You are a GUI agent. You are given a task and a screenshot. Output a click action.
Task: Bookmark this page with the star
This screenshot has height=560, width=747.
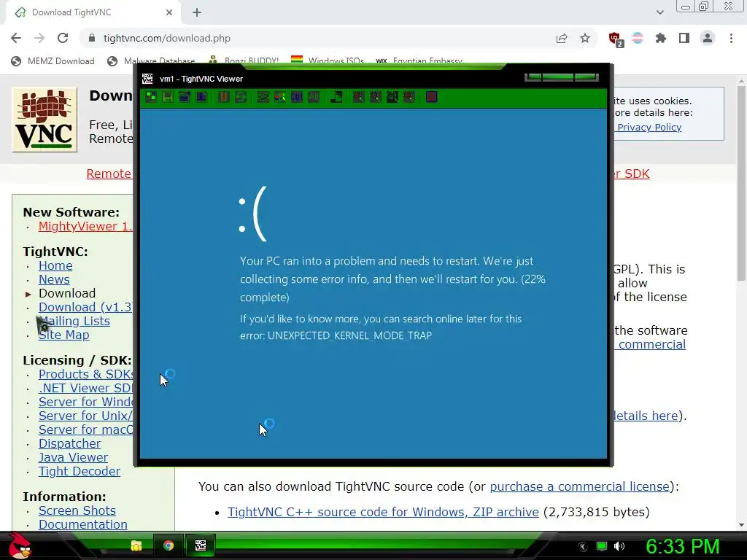click(585, 38)
